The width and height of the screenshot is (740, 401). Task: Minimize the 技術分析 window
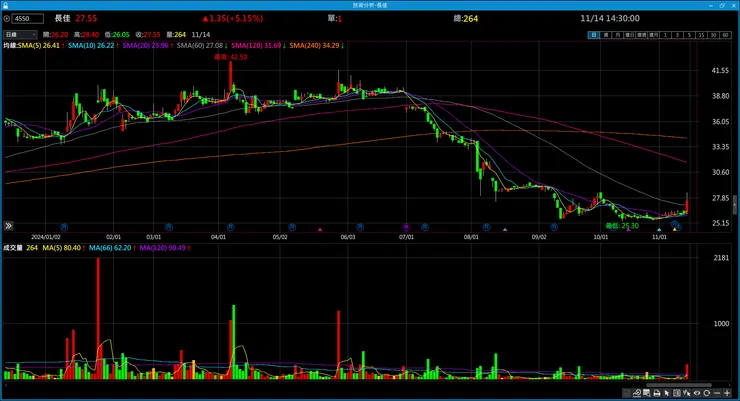(711, 5)
